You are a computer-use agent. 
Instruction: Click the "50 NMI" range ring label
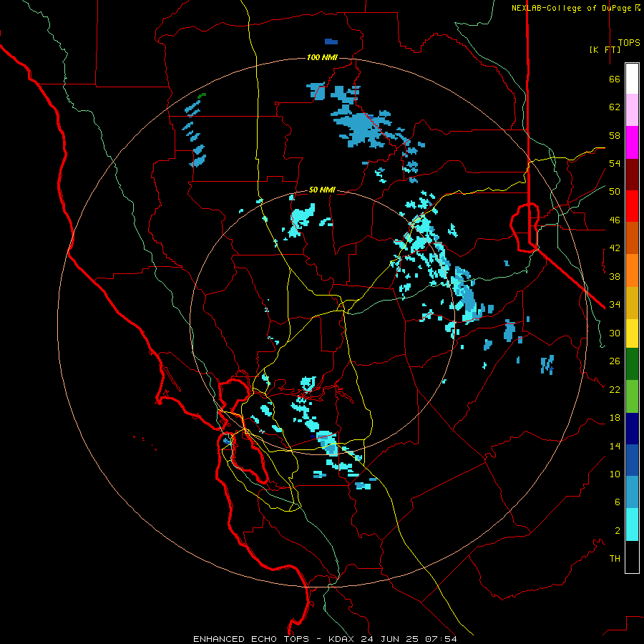(x=322, y=190)
